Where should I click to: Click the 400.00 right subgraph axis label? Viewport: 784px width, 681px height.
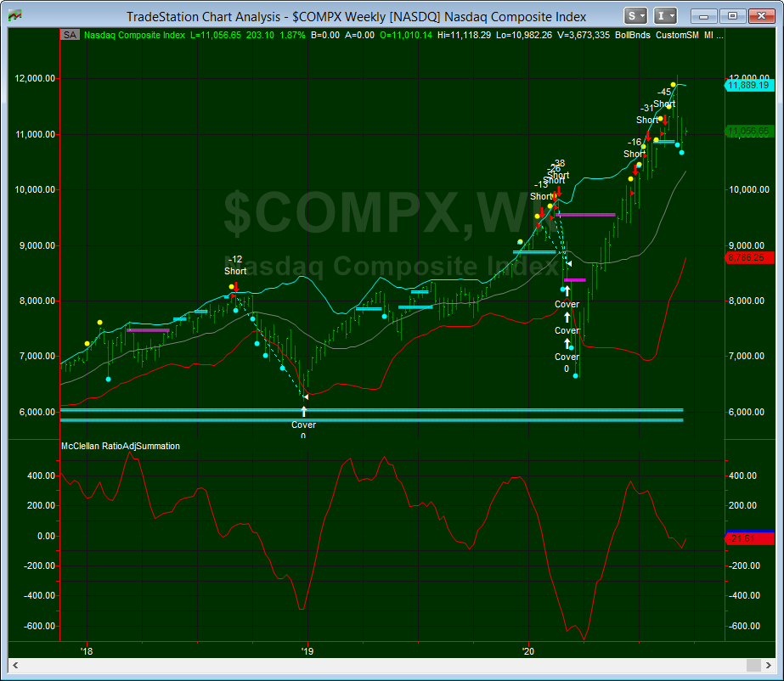(742, 476)
